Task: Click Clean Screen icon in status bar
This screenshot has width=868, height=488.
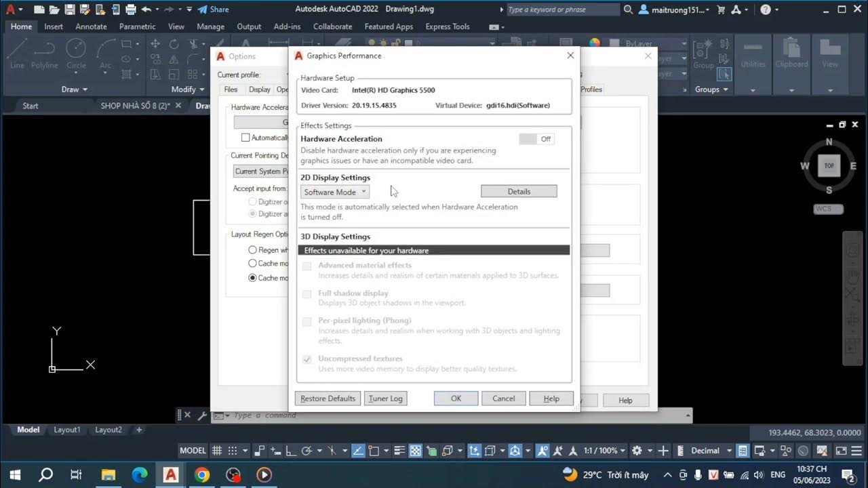Action: point(841,451)
